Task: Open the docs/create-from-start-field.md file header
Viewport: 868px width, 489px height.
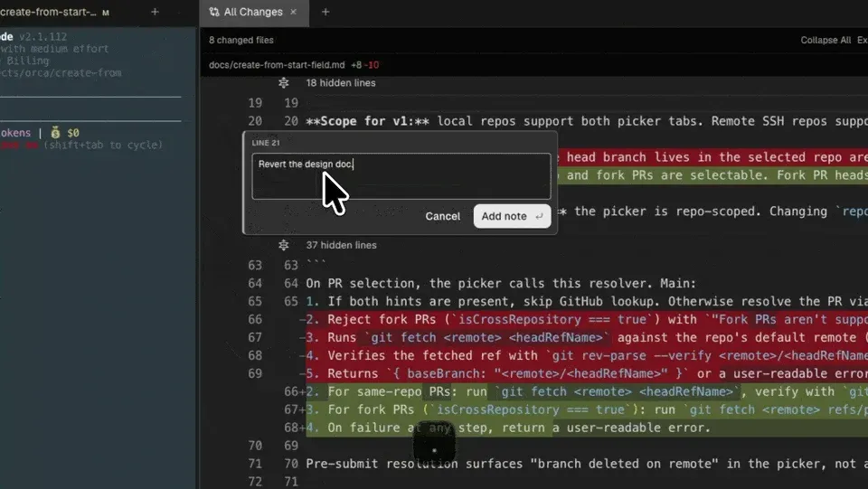Action: click(x=277, y=65)
